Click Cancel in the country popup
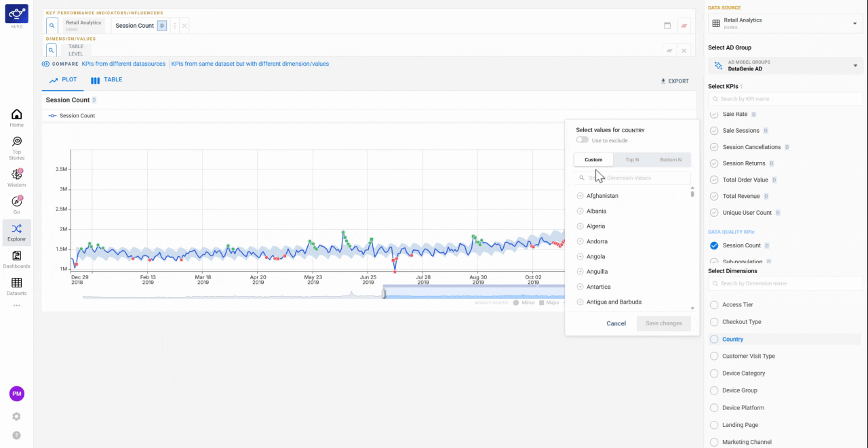Viewport: 868px width, 448px height. point(616,323)
